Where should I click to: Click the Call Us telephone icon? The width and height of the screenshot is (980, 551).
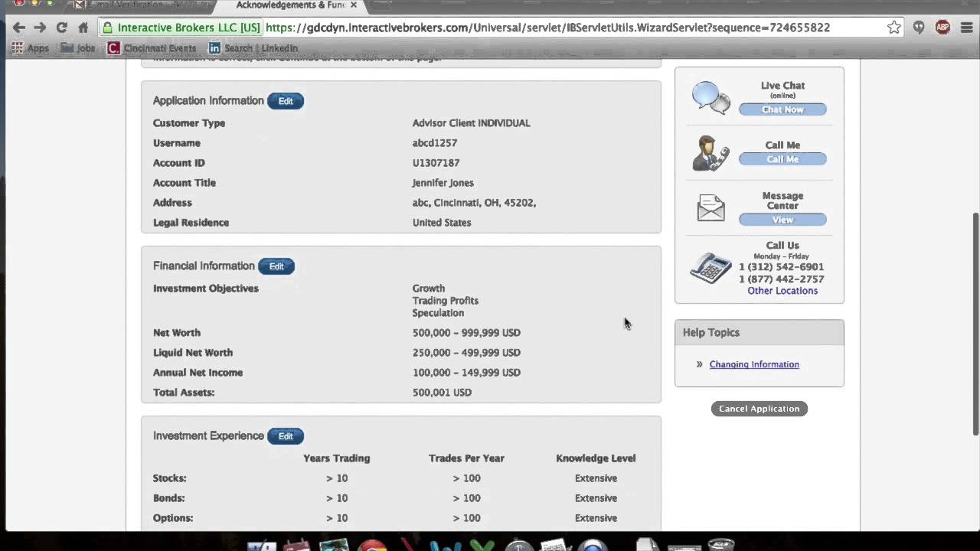pyautogui.click(x=711, y=267)
